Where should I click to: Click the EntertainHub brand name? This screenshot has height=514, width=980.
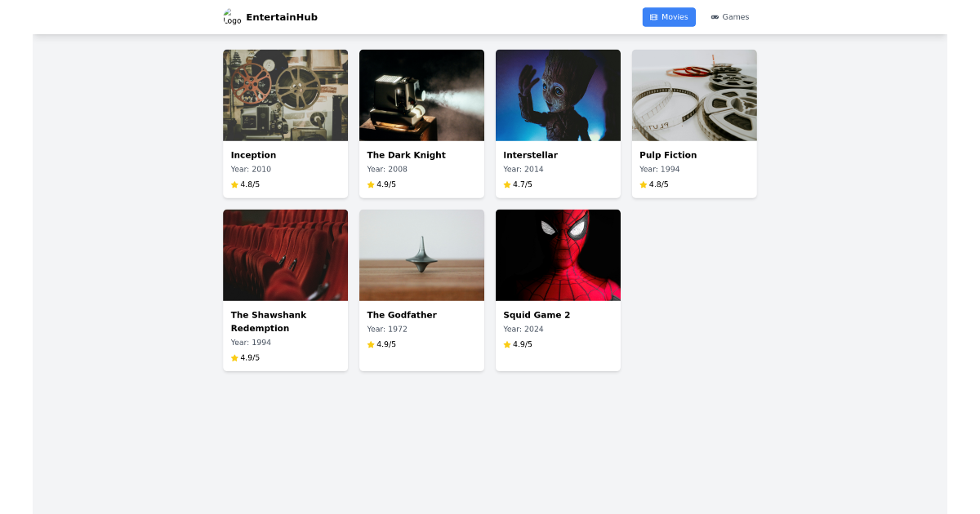tap(282, 16)
